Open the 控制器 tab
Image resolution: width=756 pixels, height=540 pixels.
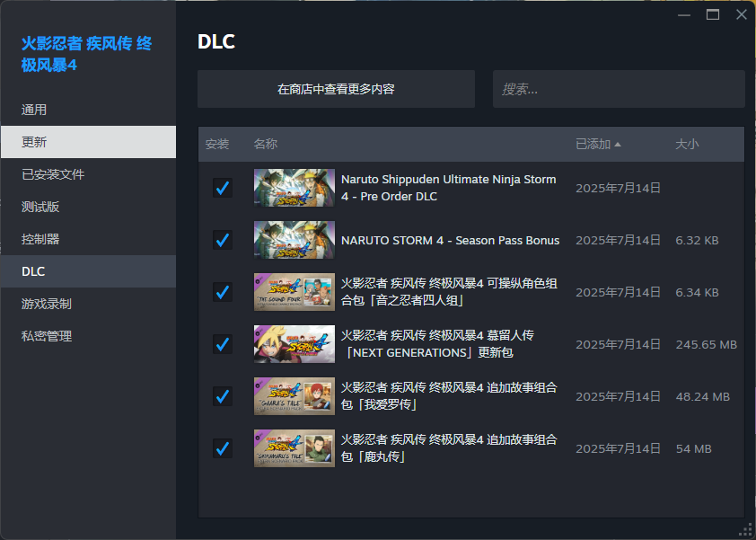tap(88, 239)
